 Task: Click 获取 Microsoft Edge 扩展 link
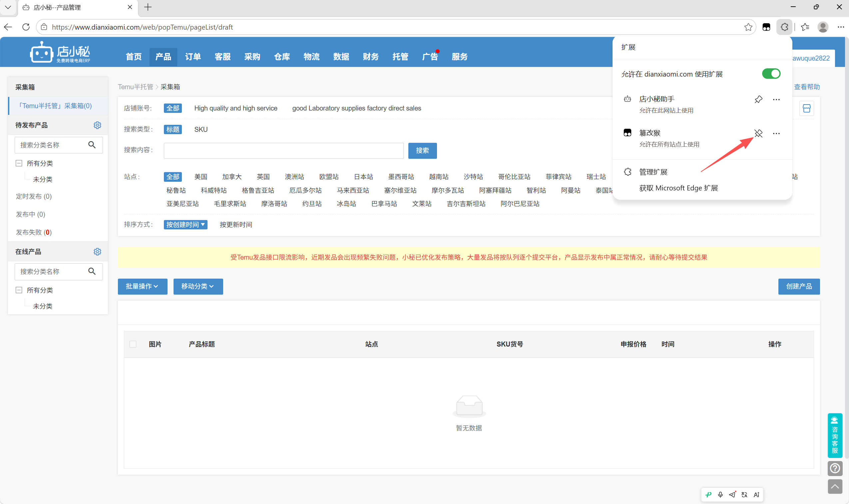[x=678, y=188]
